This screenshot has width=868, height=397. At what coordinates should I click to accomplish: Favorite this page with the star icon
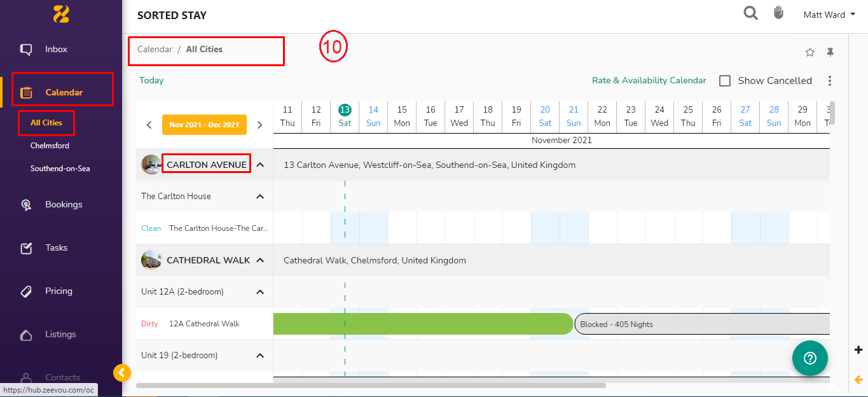click(810, 52)
